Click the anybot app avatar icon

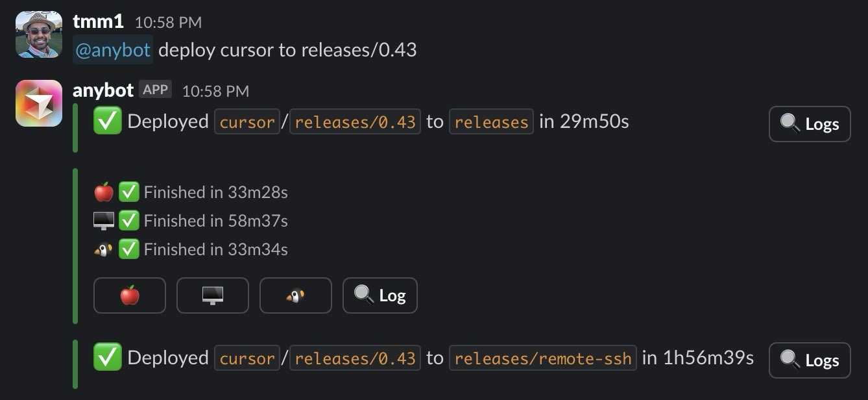39,103
